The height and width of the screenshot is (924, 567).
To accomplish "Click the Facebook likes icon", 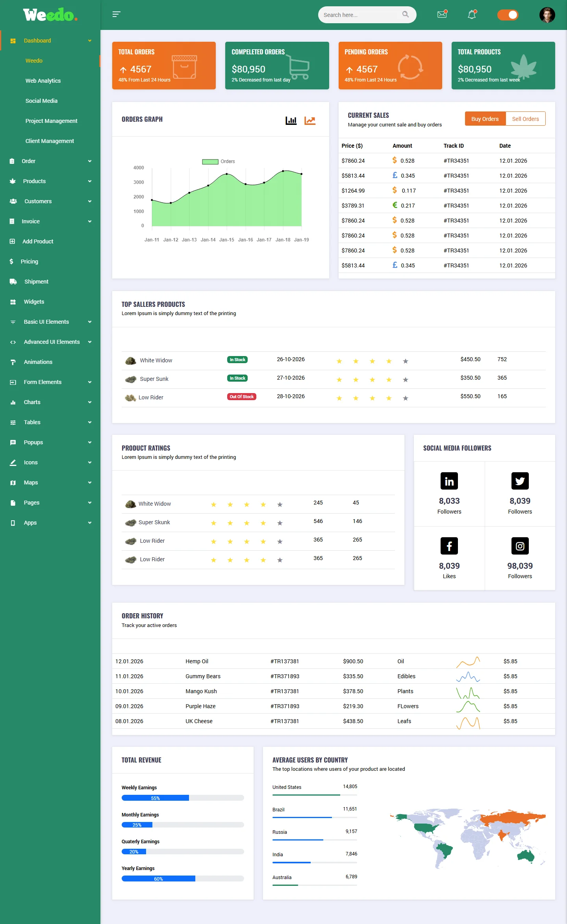I will click(449, 546).
